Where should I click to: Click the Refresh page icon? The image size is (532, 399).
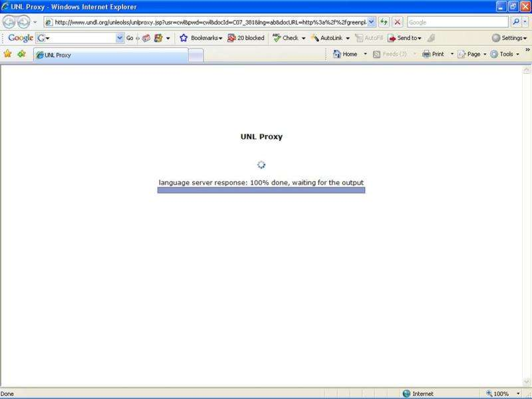pyautogui.click(x=384, y=22)
